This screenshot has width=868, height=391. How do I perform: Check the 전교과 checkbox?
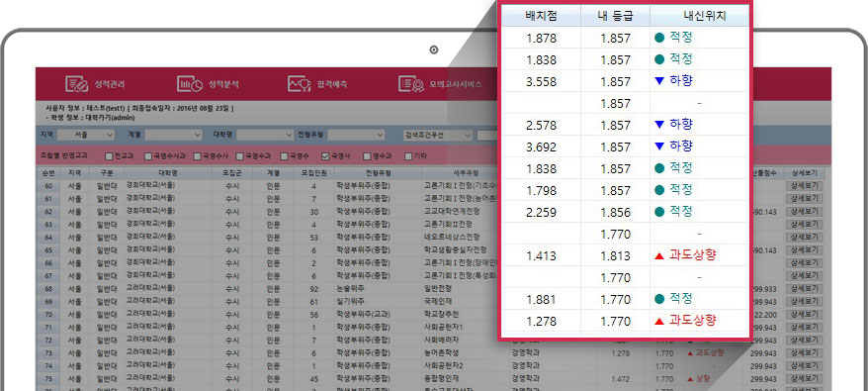coord(109,156)
